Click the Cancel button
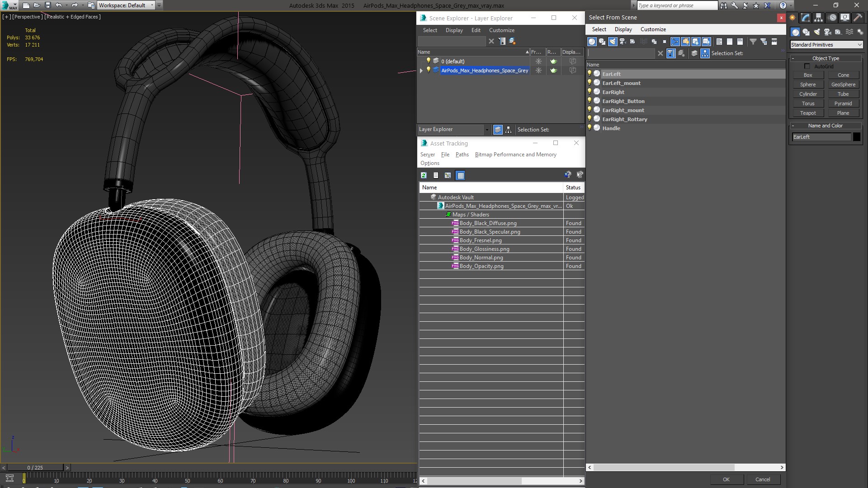868x488 pixels. pos(763,479)
